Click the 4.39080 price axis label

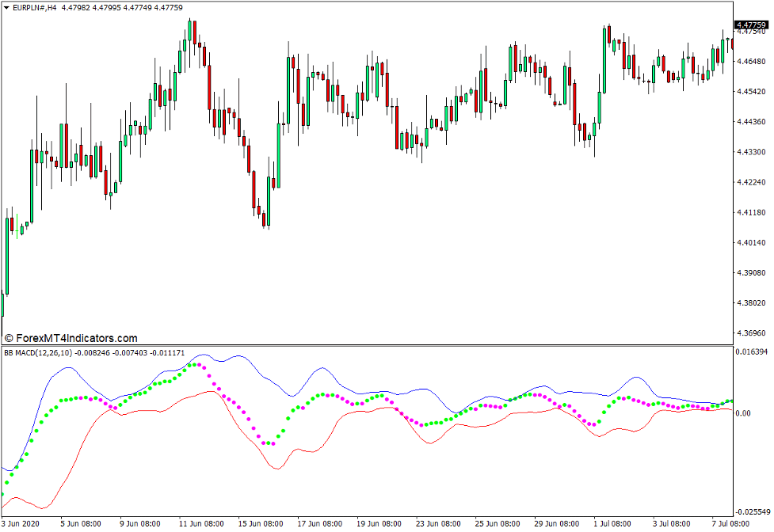(x=750, y=273)
